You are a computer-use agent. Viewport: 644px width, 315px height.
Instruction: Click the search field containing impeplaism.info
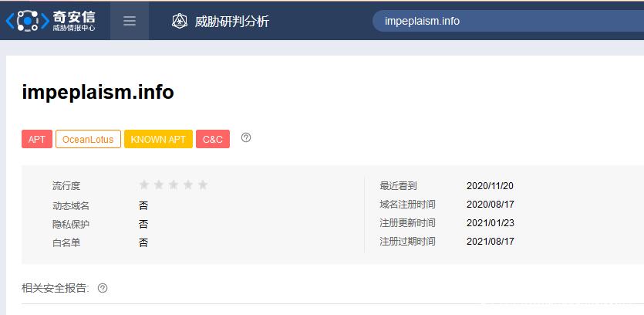click(x=501, y=21)
